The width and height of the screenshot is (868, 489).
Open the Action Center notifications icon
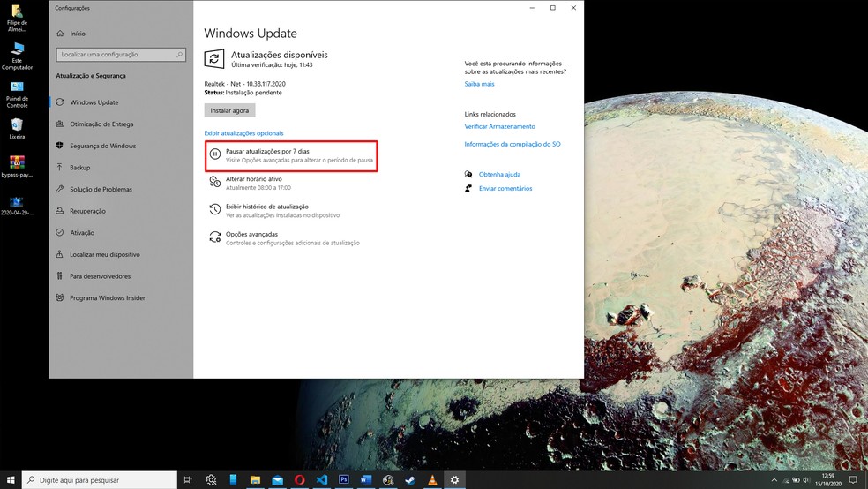(x=854, y=480)
